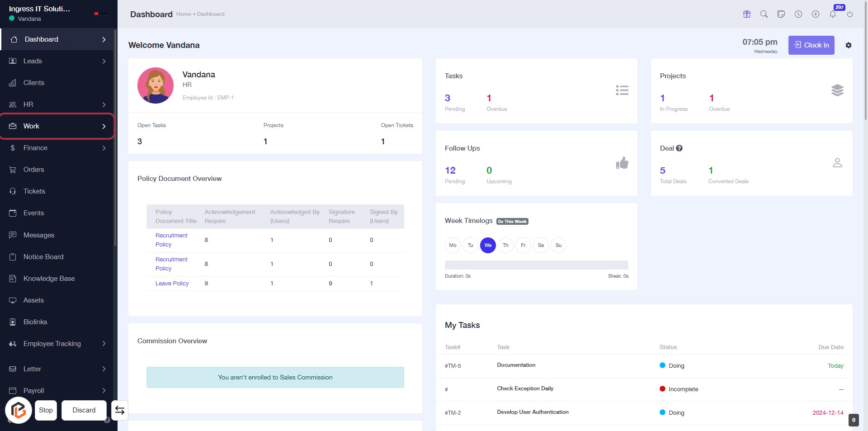Click the gift icon in top bar
Viewport: 868px width, 431px height.
click(747, 14)
